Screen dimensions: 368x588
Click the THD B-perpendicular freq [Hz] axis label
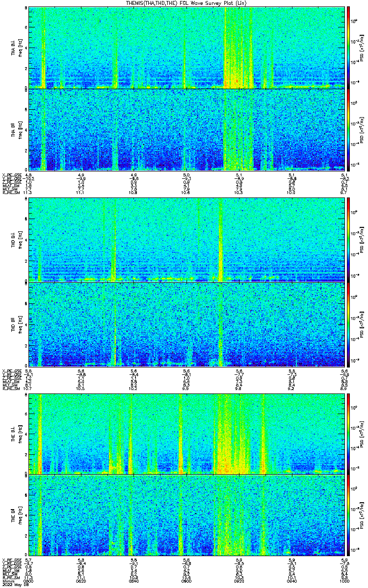(20, 240)
